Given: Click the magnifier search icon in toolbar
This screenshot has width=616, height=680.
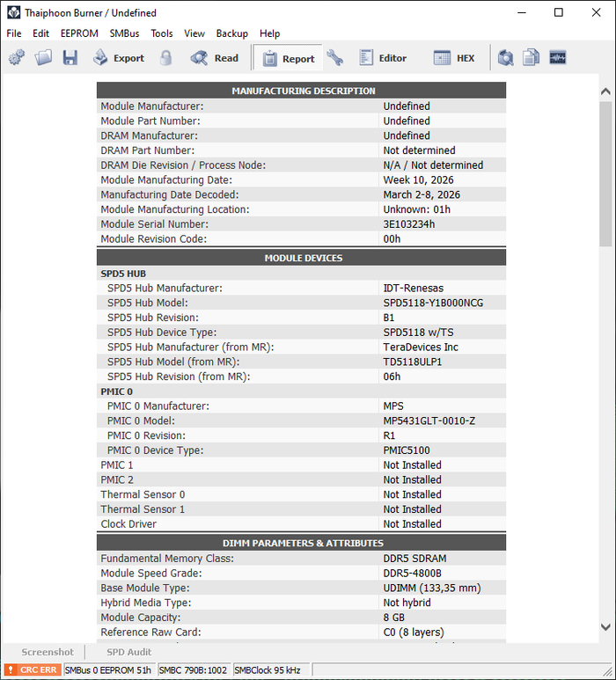Looking at the screenshot, I should (x=505, y=58).
